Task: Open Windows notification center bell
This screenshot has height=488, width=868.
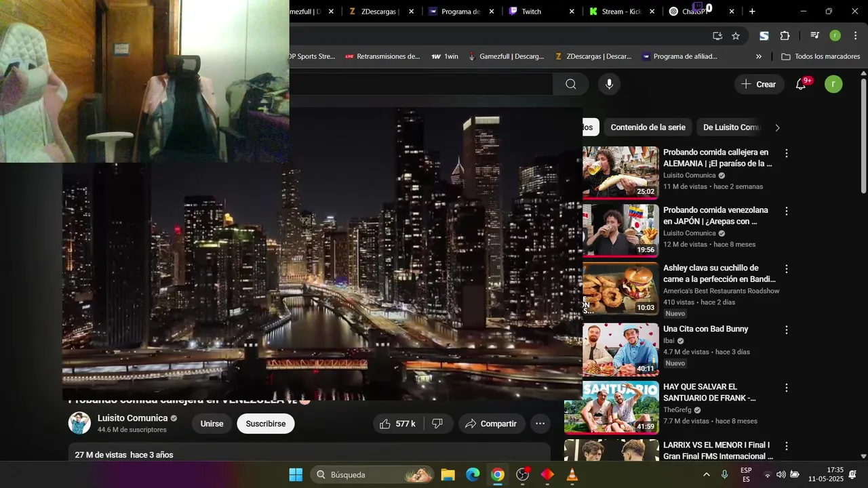Action: tap(852, 474)
